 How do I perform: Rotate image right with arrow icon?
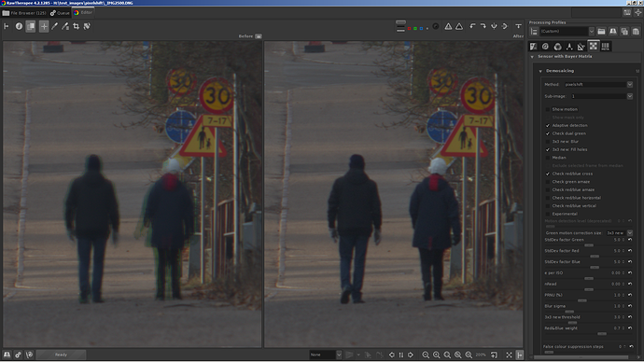pyautogui.click(x=483, y=26)
